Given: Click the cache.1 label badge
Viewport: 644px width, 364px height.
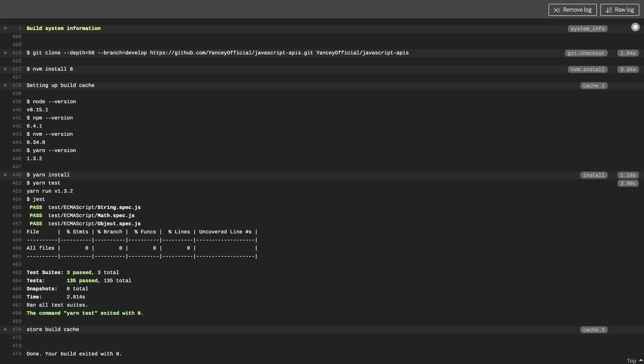Looking at the screenshot, I should [x=594, y=86].
